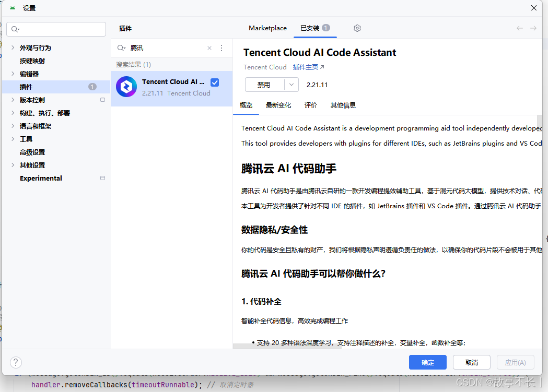Select 按键映射 in the settings tree
The image size is (548, 392).
click(x=32, y=61)
